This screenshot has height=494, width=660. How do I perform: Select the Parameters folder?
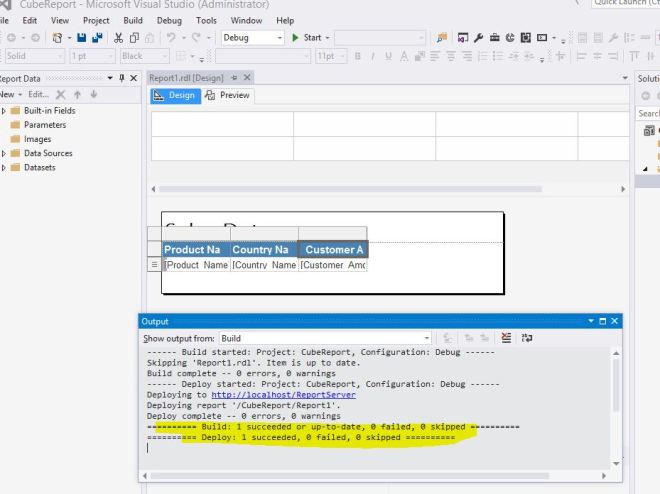[x=44, y=125]
